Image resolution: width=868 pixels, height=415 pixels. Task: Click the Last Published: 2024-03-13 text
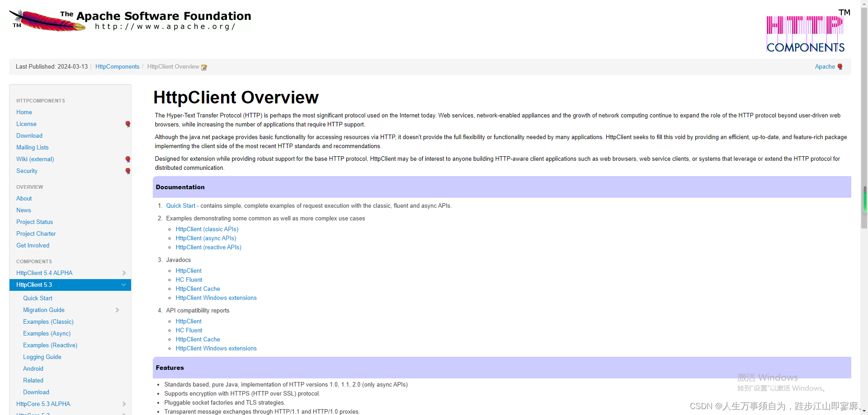tap(52, 67)
